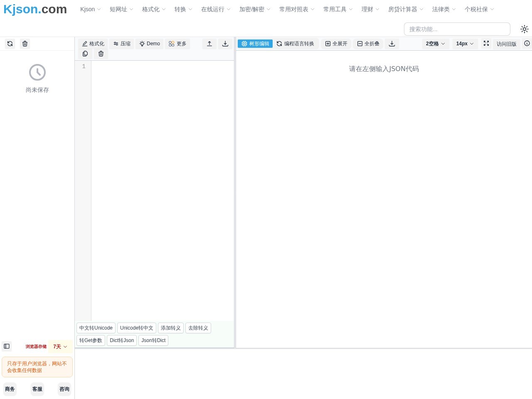Select 编程语言转换 tab in the result panel

296,44
